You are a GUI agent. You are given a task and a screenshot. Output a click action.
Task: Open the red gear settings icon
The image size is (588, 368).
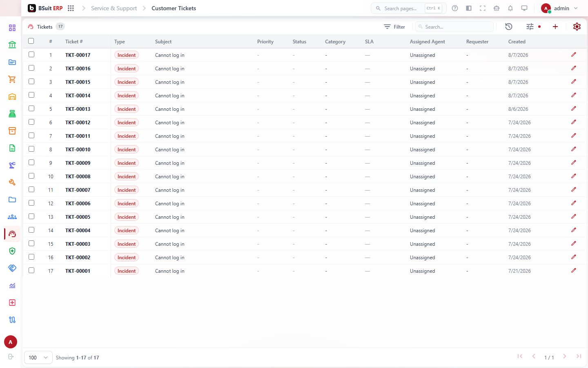(577, 27)
